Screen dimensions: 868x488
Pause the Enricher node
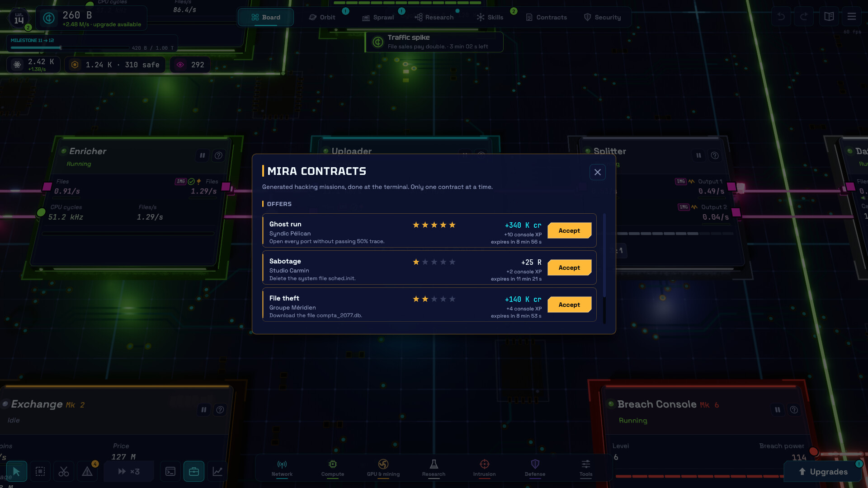tap(203, 155)
